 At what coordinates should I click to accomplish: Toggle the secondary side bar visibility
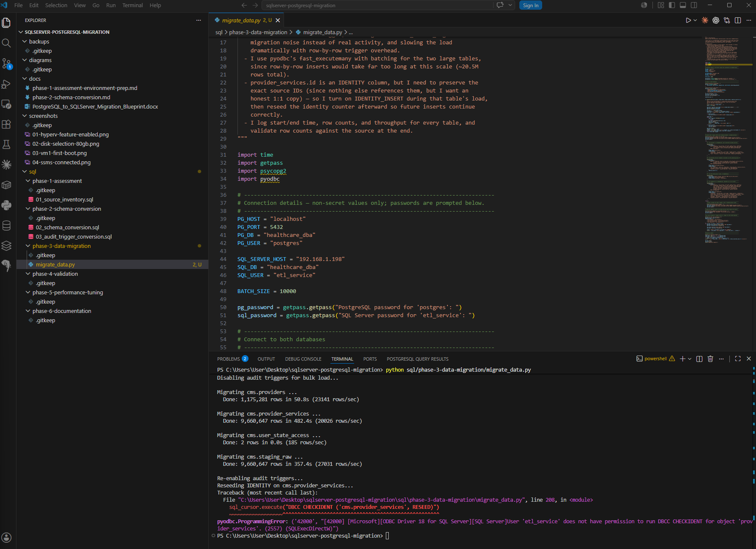click(694, 5)
